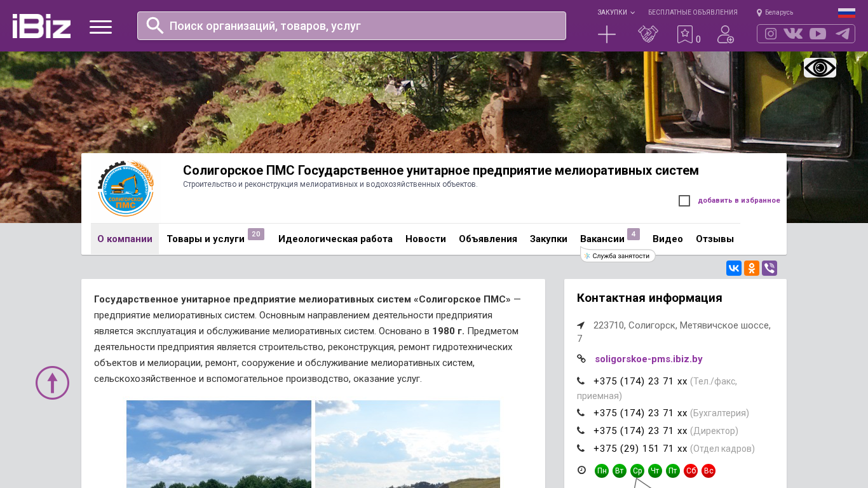Open the iBiz home logo

[41, 26]
